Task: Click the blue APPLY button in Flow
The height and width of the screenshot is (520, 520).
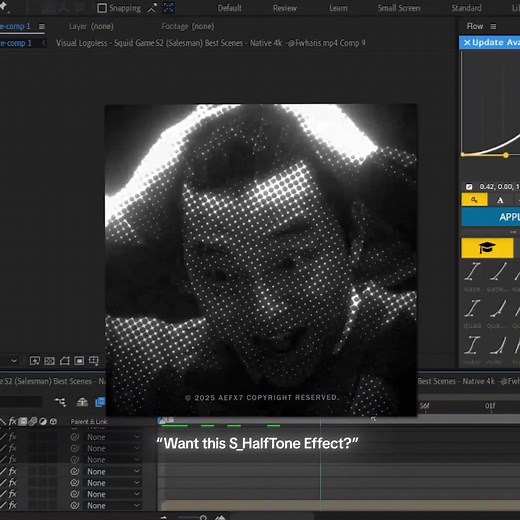Action: pos(491,217)
